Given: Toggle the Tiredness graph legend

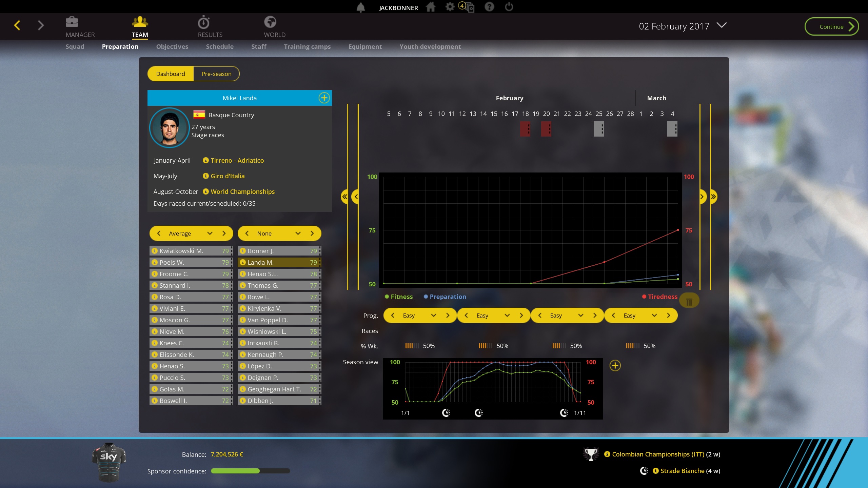Looking at the screenshot, I should 659,297.
